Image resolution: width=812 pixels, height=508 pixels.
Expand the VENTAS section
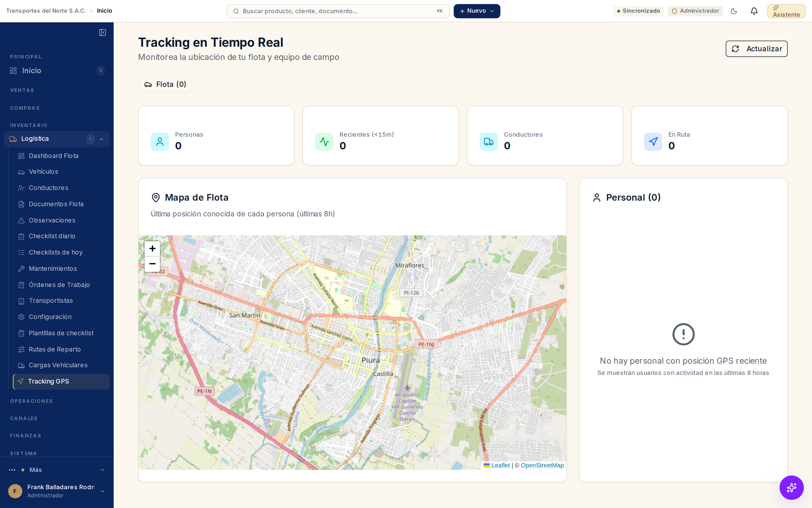(x=22, y=90)
